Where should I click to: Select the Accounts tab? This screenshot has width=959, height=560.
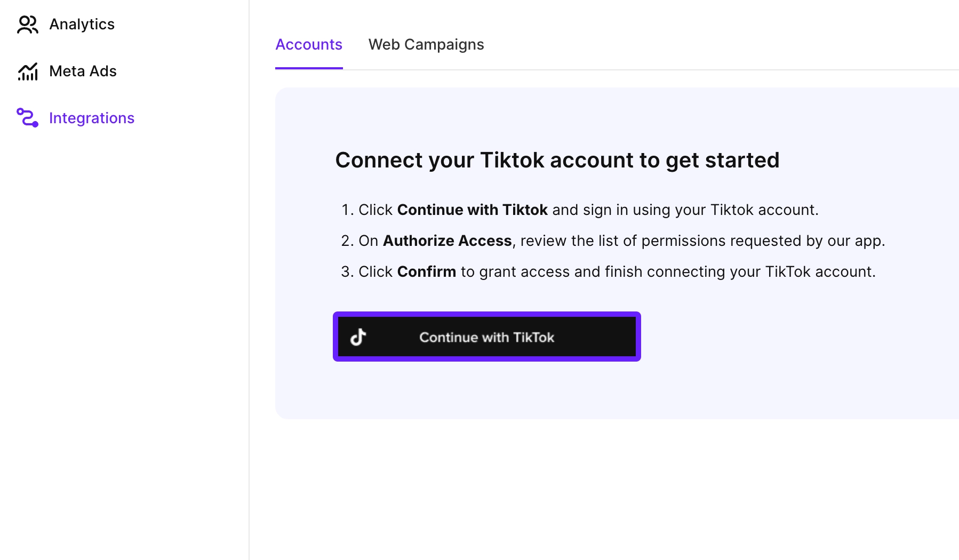click(308, 44)
